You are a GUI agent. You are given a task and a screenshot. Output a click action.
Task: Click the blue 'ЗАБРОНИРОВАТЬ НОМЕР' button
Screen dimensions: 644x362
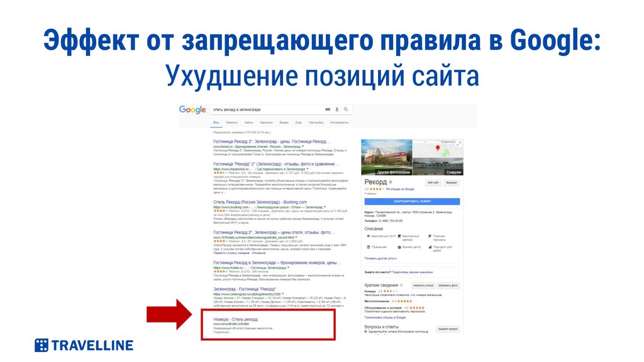click(x=412, y=202)
